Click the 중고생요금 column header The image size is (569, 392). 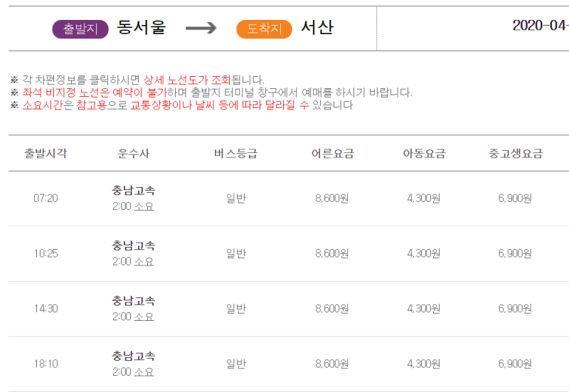515,153
